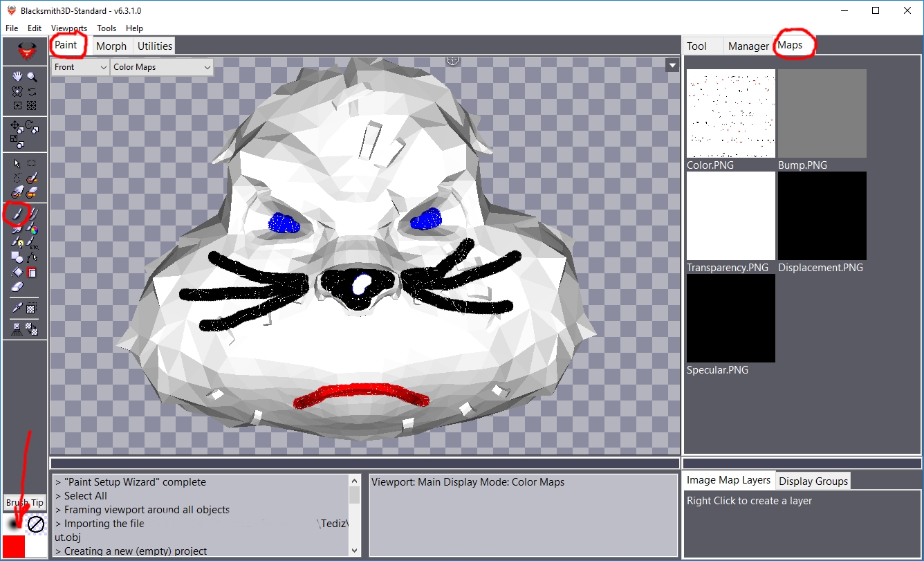The image size is (924, 561).
Task: Open the Tools menu
Action: pyautogui.click(x=107, y=28)
